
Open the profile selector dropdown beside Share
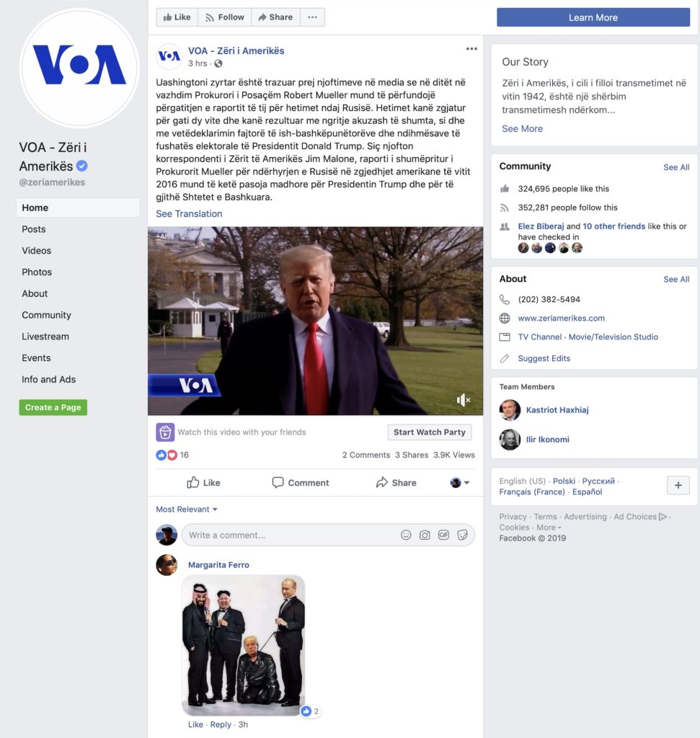pyautogui.click(x=460, y=482)
